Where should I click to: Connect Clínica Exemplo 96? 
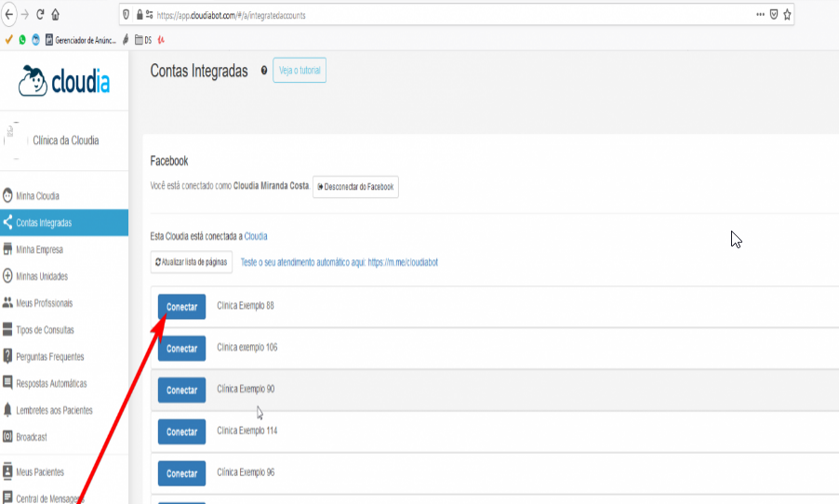pos(181,473)
